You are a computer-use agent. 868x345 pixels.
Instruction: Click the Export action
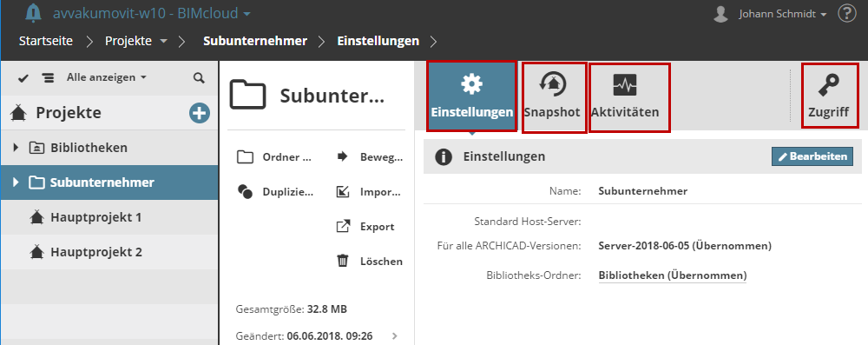tap(365, 226)
